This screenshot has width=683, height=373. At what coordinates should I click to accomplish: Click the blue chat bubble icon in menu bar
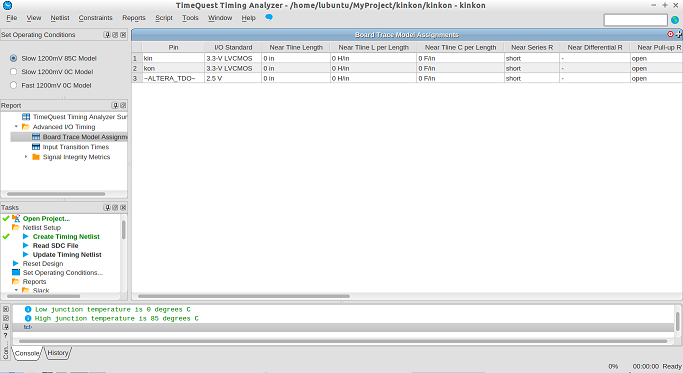coord(269,17)
